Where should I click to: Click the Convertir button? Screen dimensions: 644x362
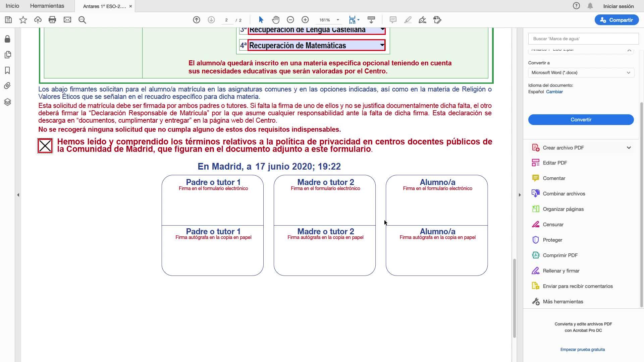coord(581,120)
